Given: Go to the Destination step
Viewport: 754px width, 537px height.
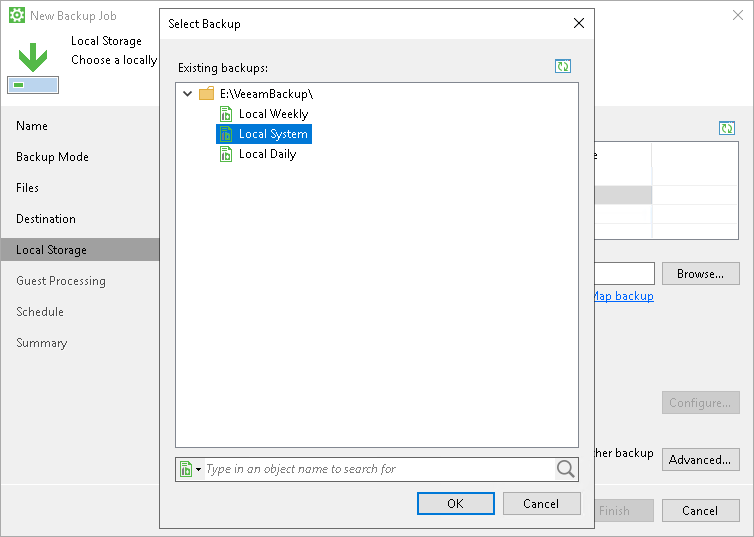Looking at the screenshot, I should coord(46,219).
